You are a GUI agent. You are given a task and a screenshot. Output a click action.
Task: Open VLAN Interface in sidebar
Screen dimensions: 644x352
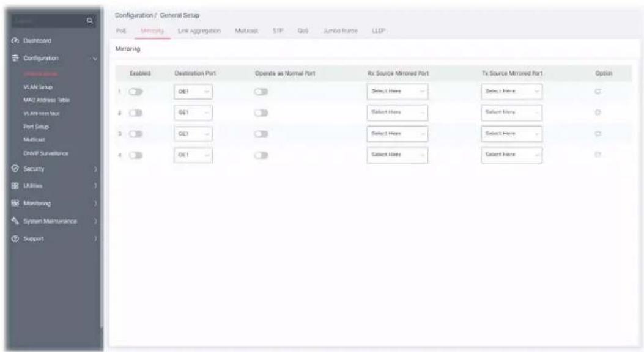(x=42, y=113)
